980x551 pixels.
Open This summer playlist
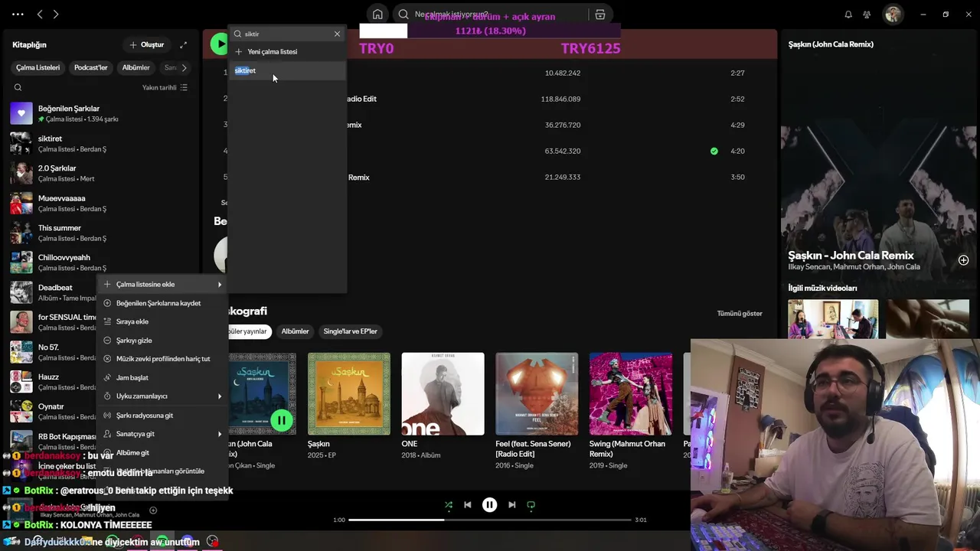coord(100,233)
